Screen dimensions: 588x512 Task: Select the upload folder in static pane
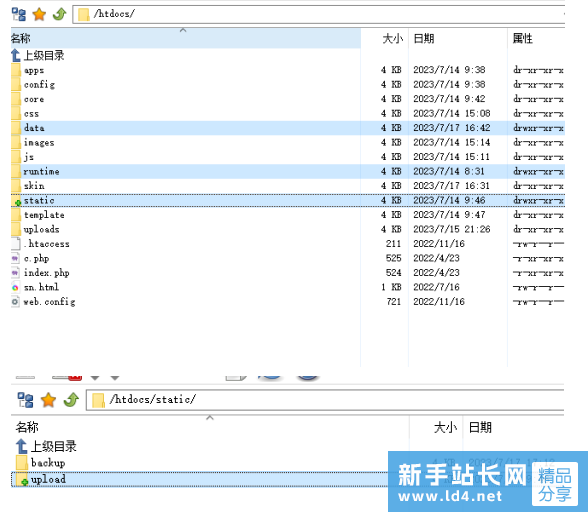(200, 479)
